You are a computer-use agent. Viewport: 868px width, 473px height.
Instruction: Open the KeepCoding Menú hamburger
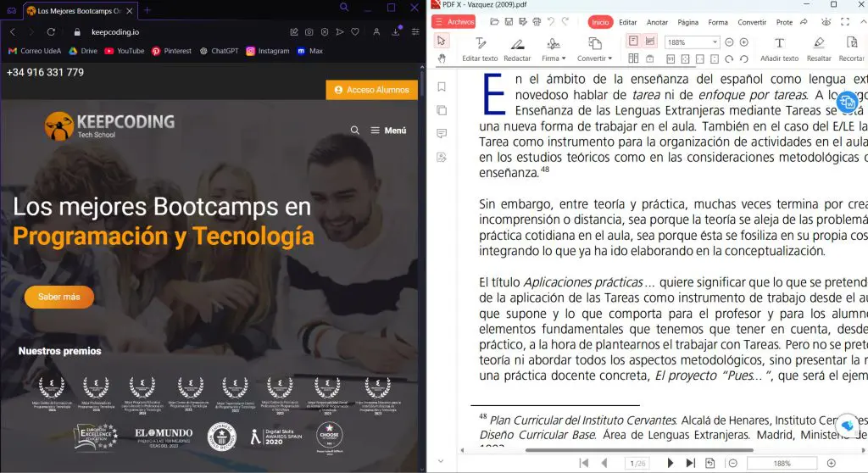tap(388, 131)
